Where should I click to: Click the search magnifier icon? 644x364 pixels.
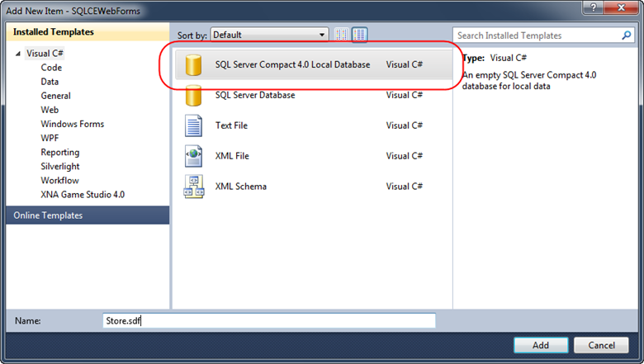tap(627, 35)
